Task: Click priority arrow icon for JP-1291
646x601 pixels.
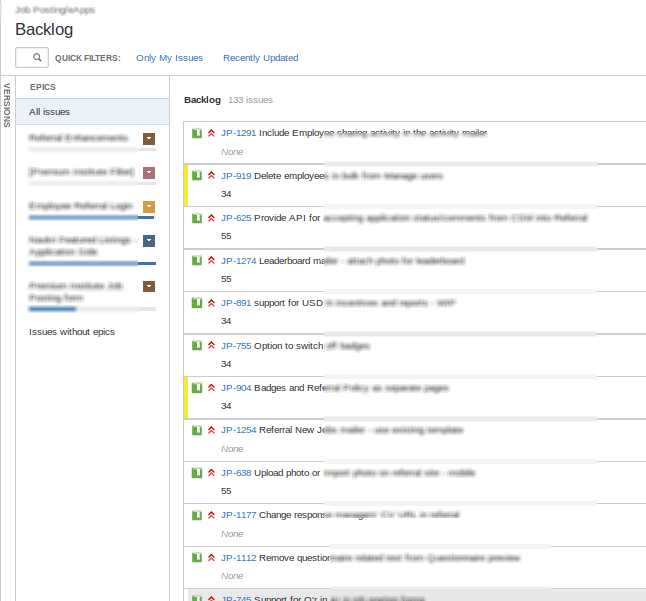Action: click(211, 133)
